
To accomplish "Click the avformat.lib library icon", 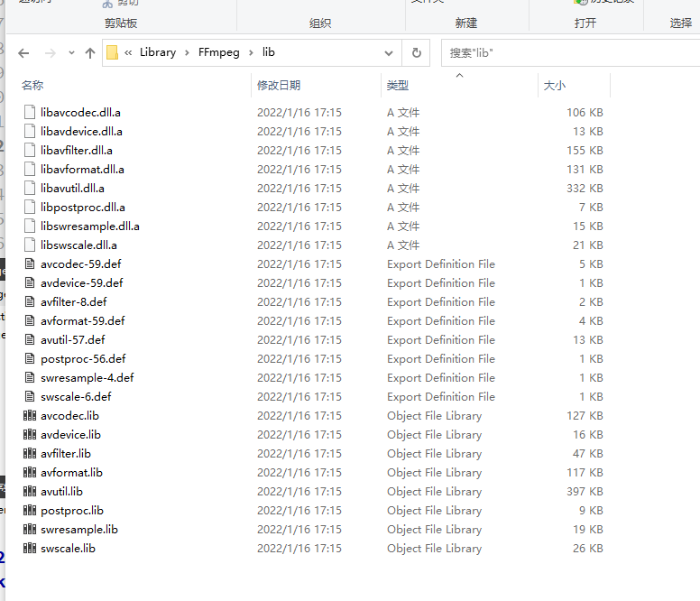I will [x=30, y=472].
